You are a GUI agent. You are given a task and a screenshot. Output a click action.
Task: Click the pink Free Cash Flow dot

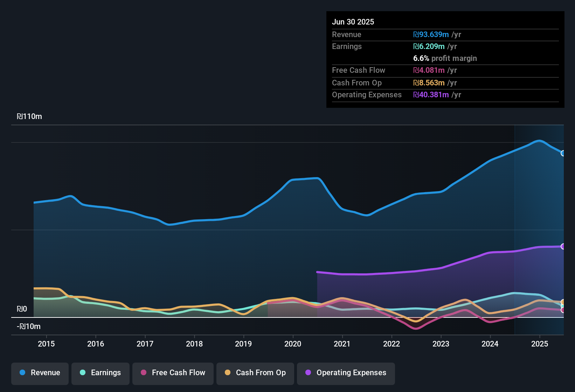point(143,373)
